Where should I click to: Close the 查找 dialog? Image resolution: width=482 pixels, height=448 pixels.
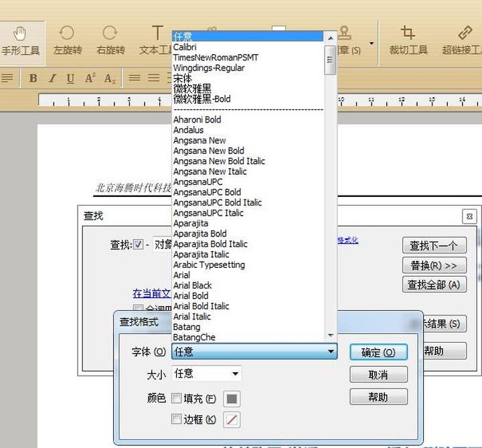coord(469,216)
